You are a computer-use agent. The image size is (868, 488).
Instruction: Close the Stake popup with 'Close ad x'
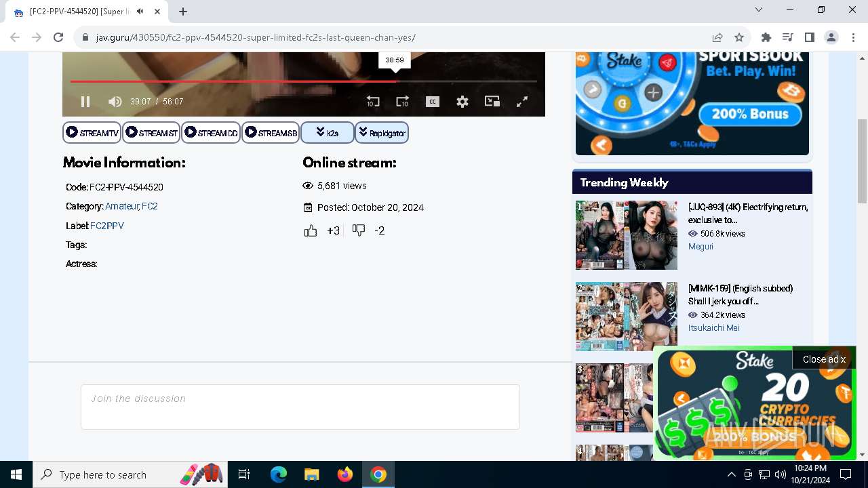(x=824, y=359)
